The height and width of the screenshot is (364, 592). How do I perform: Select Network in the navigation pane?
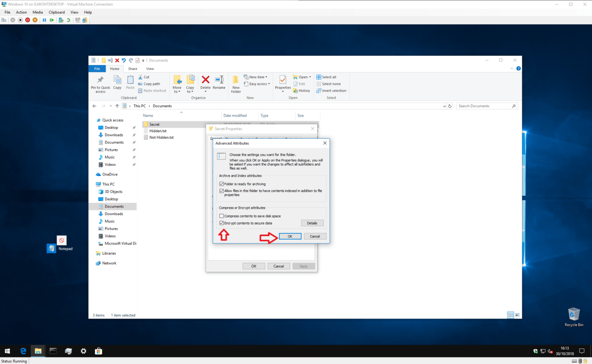pos(109,263)
